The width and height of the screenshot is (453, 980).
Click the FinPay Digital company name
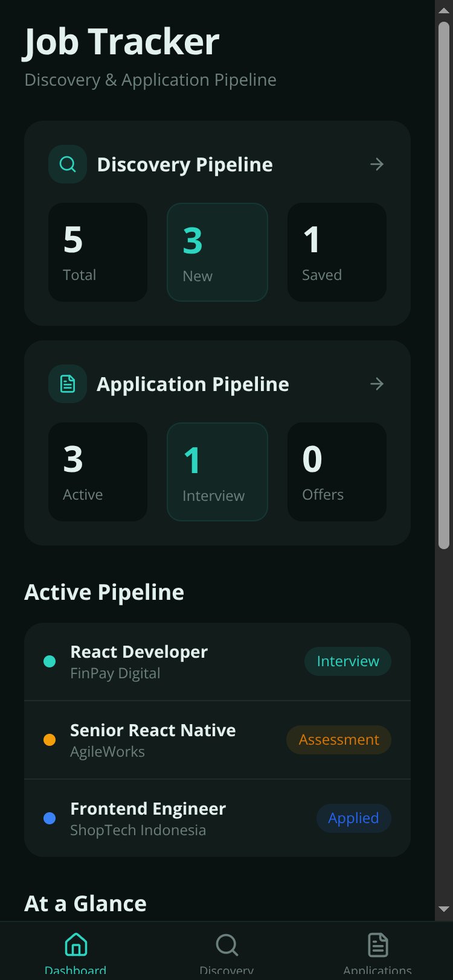point(115,673)
